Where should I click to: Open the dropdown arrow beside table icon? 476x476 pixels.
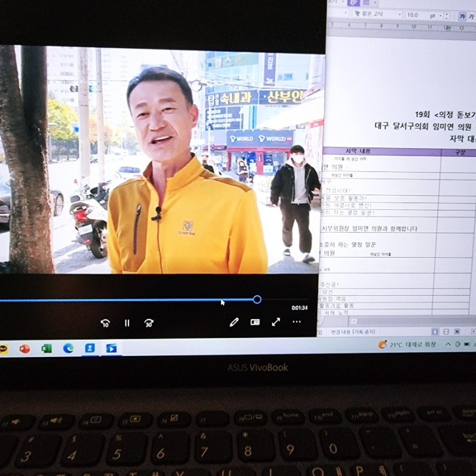(x=375, y=4)
